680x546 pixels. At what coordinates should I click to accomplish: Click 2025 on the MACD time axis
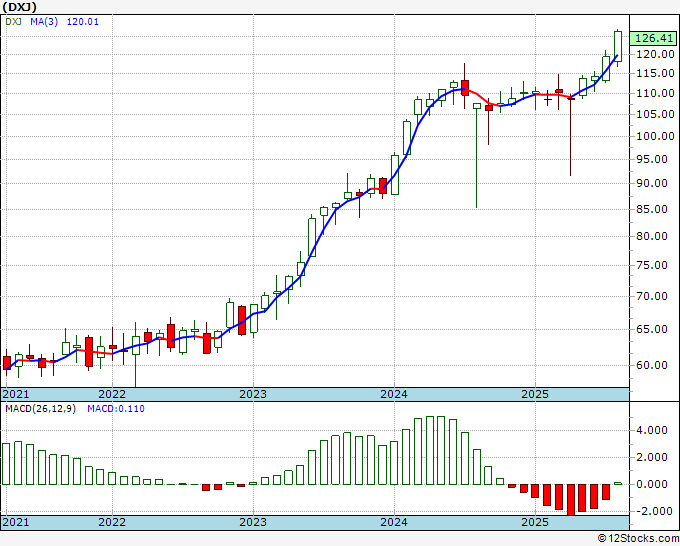pos(535,522)
